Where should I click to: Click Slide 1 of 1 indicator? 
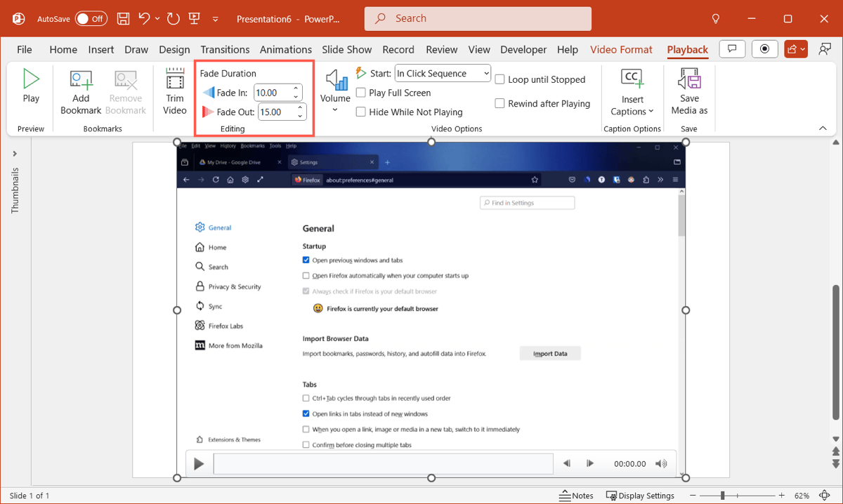click(30, 496)
